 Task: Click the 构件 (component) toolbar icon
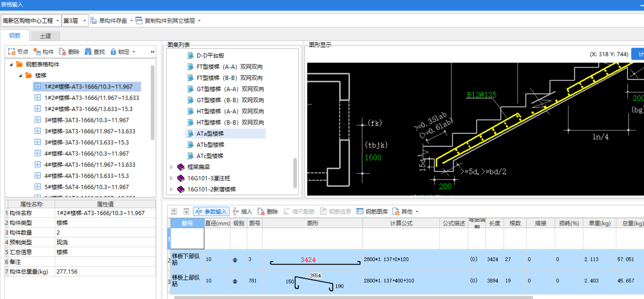pos(37,52)
